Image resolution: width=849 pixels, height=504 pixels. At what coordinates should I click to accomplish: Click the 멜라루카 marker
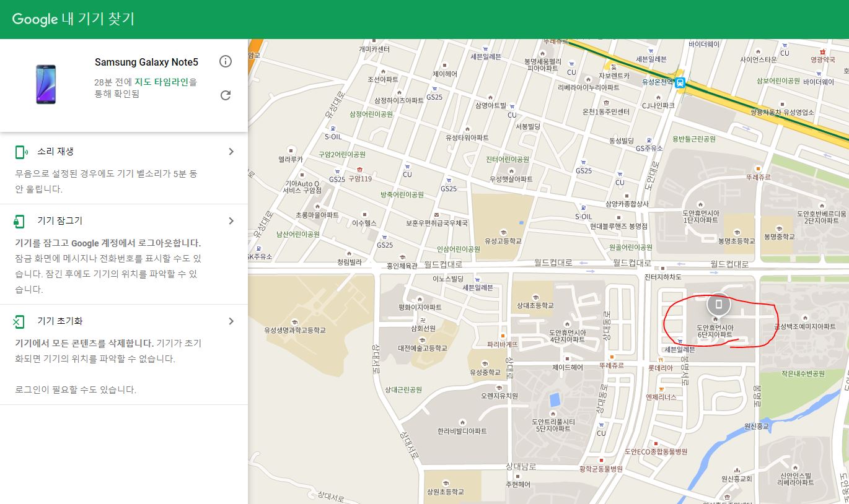291,150
